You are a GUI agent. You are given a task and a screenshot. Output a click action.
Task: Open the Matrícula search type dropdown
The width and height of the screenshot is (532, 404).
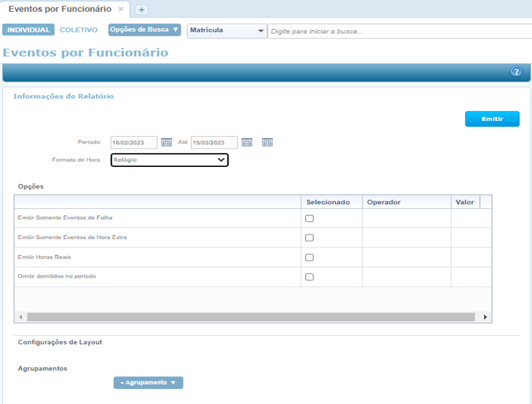(227, 31)
